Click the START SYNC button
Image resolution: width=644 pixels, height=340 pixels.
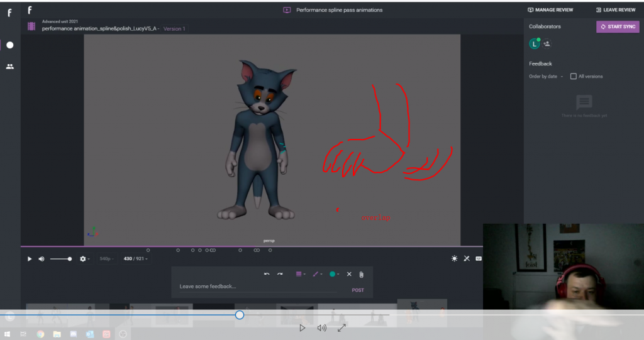pos(618,26)
